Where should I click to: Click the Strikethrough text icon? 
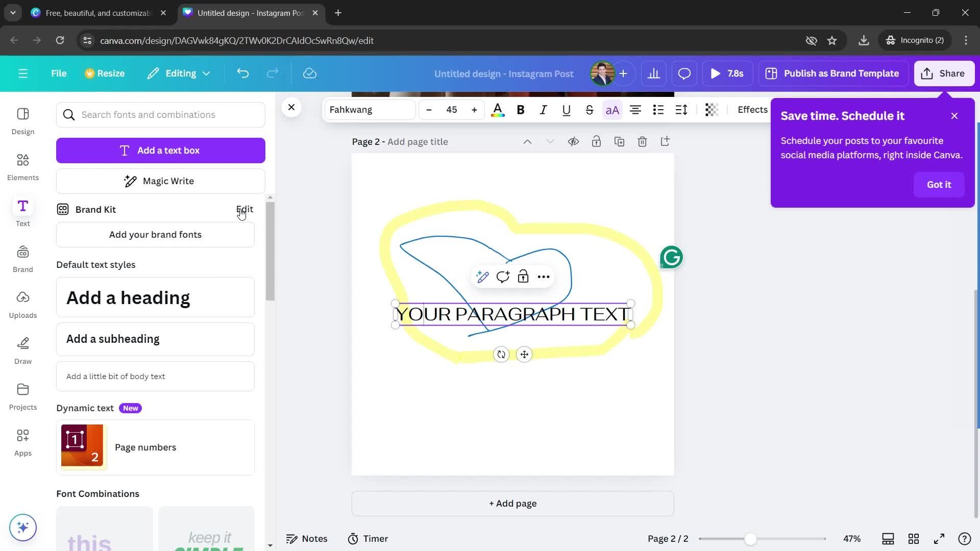(x=589, y=110)
